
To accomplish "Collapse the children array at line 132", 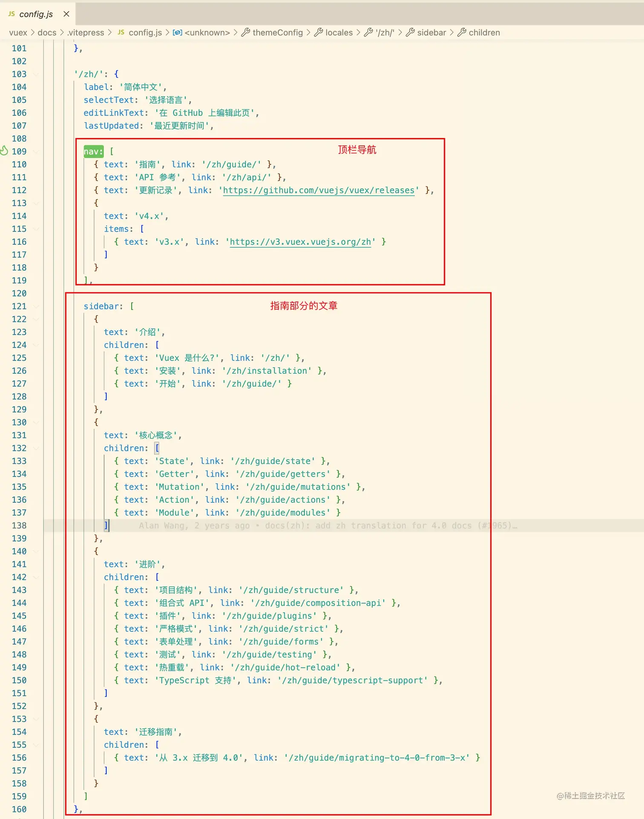I will (x=36, y=448).
